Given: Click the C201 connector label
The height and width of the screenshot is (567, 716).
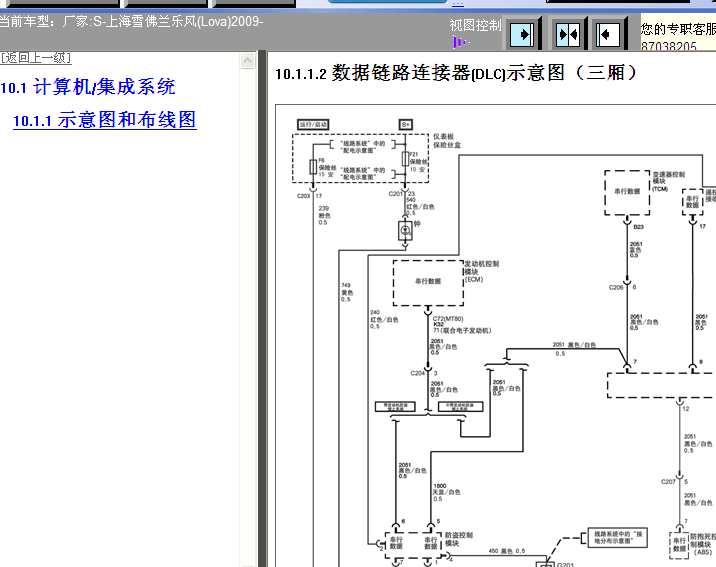Looking at the screenshot, I should click(395, 194).
